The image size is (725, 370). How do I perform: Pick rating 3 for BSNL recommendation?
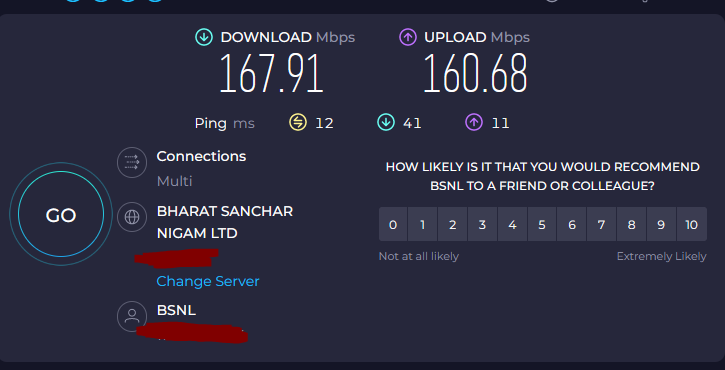tap(482, 224)
